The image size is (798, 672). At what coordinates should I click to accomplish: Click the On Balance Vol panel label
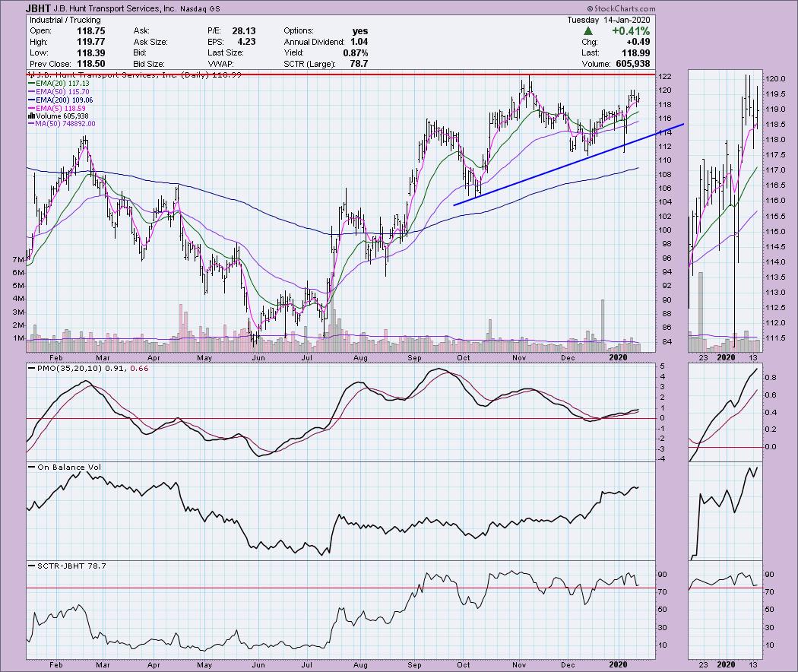click(x=65, y=467)
